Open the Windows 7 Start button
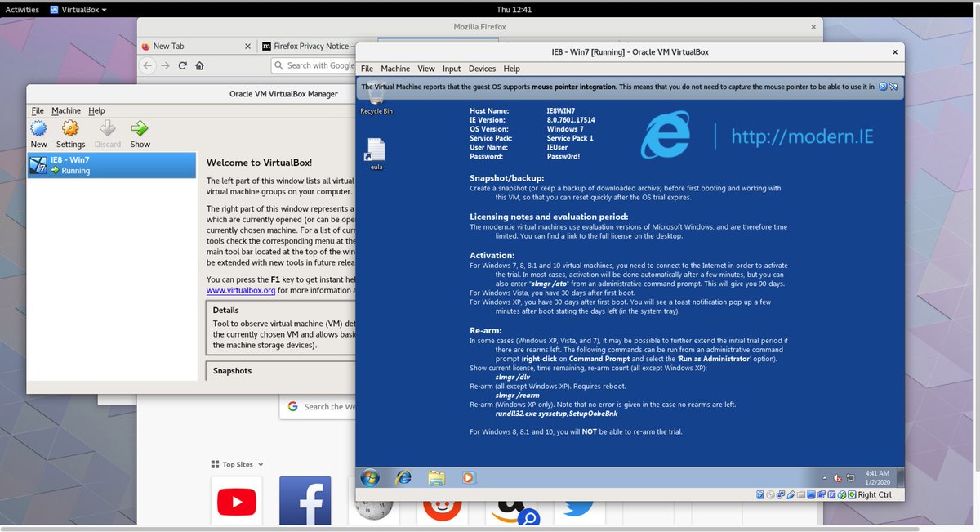 coord(370,478)
